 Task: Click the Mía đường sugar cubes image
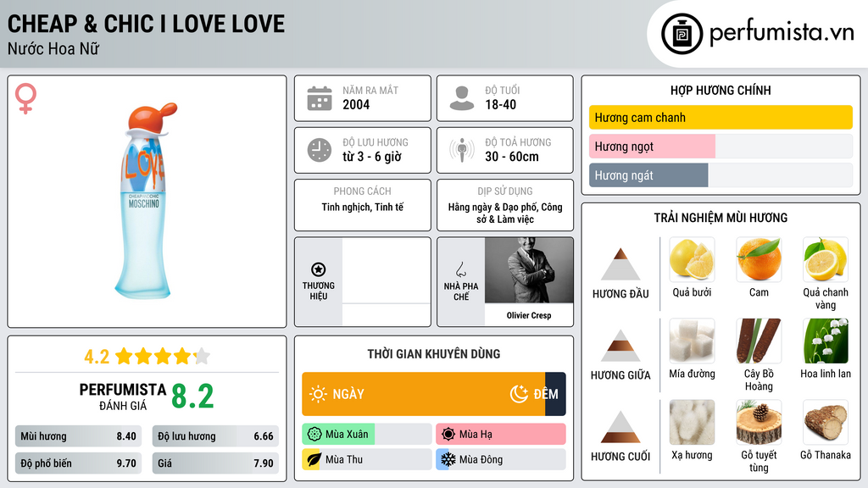tap(692, 341)
